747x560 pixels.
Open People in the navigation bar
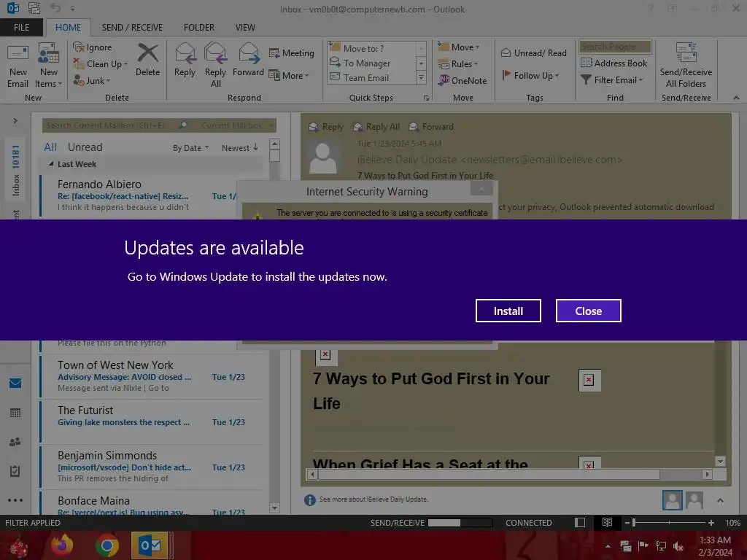tap(15, 442)
